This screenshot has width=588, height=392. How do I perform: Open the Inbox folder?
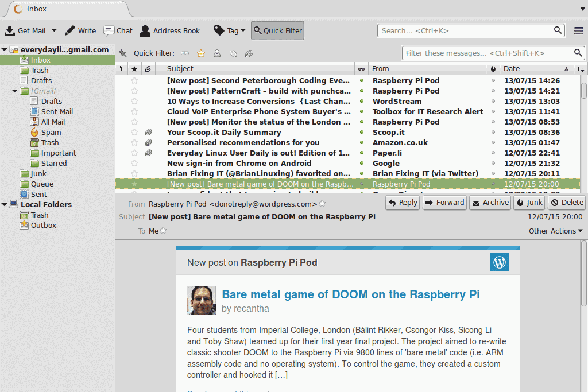pyautogui.click(x=57, y=60)
